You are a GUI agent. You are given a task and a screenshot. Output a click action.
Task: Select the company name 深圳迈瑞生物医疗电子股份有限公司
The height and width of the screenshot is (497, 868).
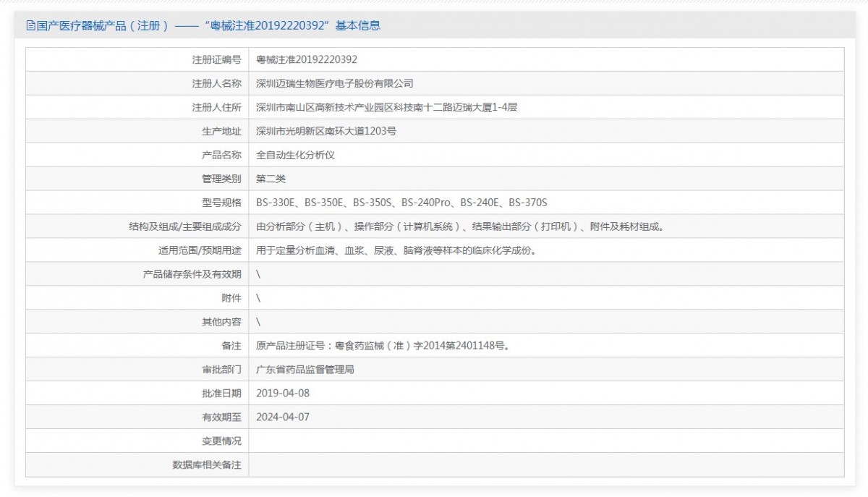[x=335, y=83]
